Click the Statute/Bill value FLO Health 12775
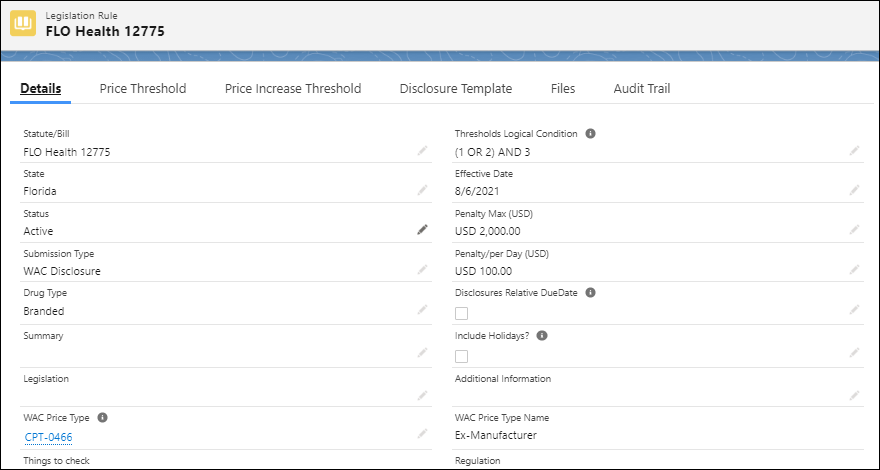This screenshot has width=880, height=470. click(x=67, y=152)
